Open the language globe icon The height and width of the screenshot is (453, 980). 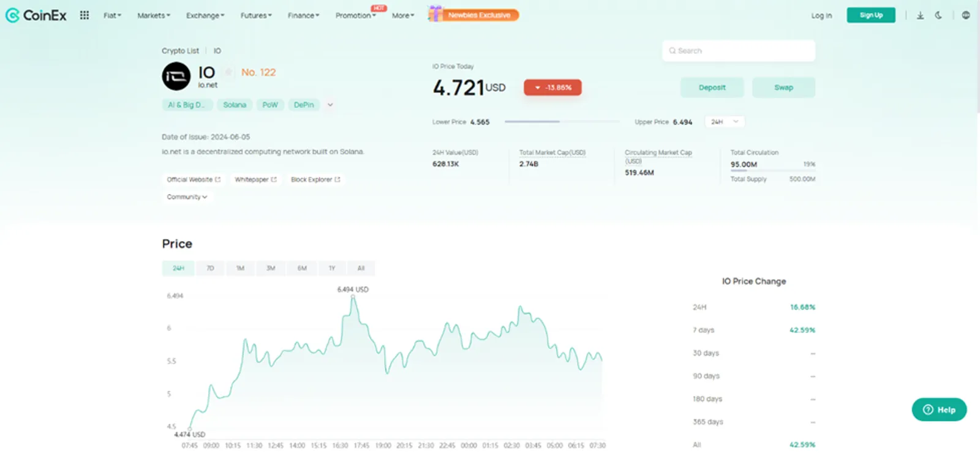966,15
